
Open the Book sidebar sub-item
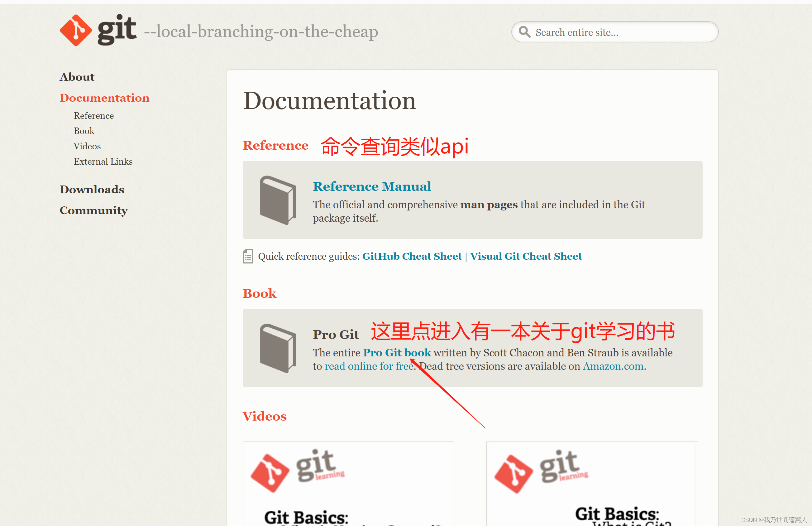tap(84, 131)
